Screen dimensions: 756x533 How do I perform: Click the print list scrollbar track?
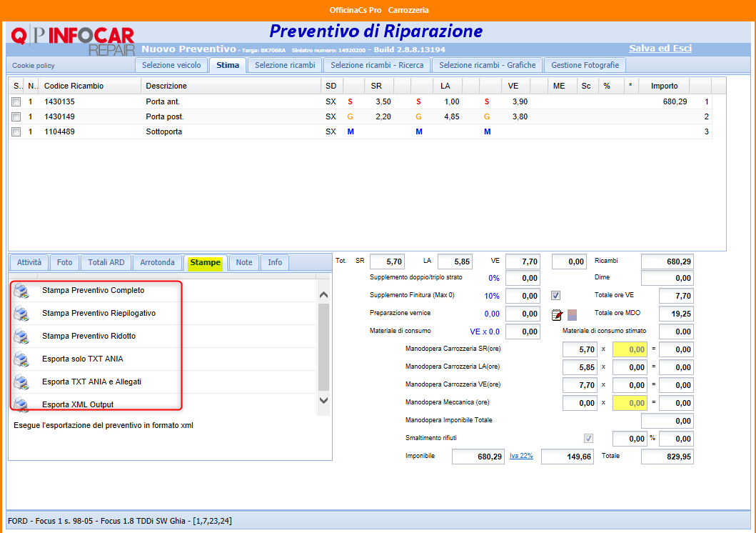click(x=323, y=347)
